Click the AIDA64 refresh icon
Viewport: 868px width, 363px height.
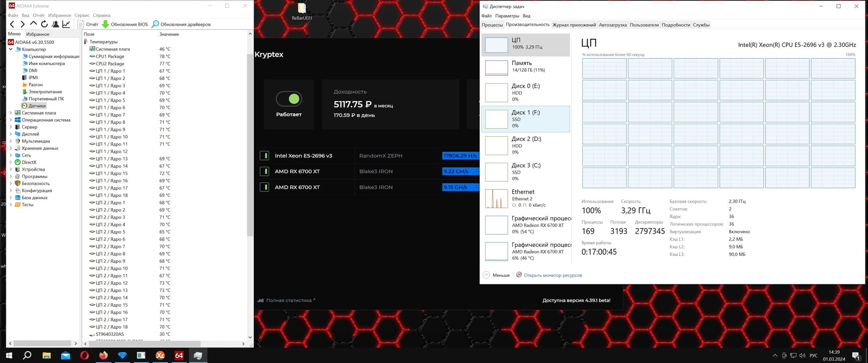(x=44, y=24)
